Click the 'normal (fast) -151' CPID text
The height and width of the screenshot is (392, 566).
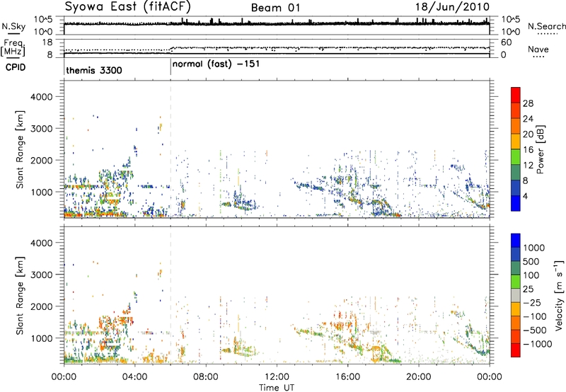[216, 64]
